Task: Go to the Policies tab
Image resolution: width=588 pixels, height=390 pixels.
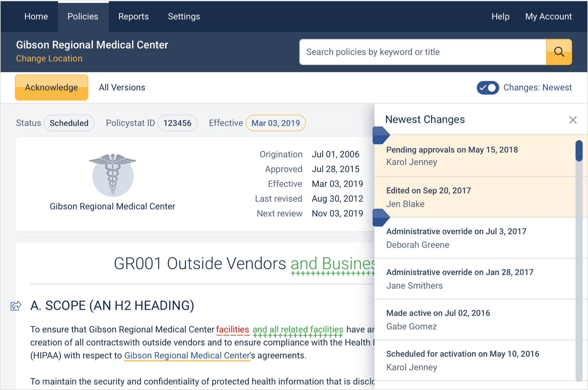Action: point(83,17)
